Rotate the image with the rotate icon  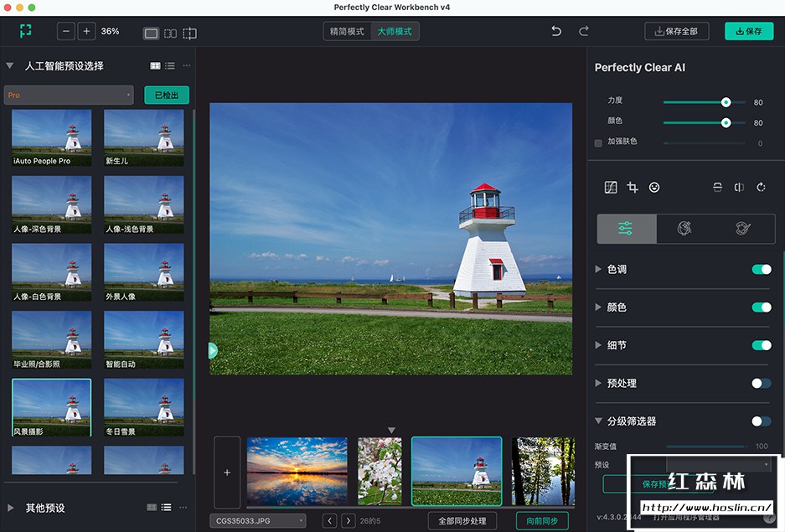coord(761,188)
